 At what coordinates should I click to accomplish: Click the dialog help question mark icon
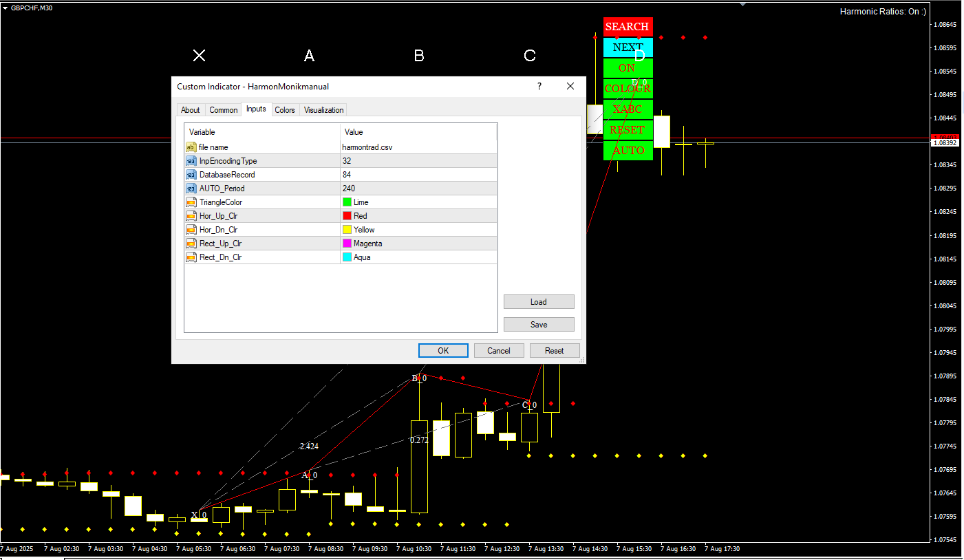(539, 86)
